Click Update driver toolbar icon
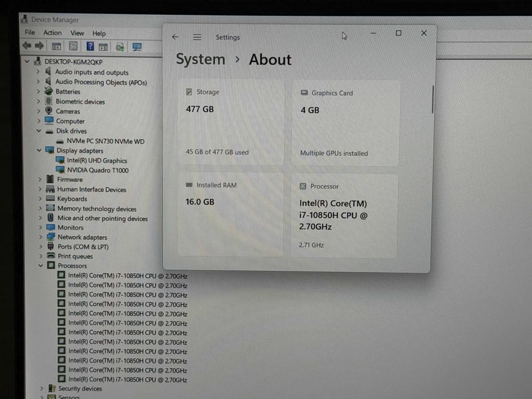 pos(120,47)
